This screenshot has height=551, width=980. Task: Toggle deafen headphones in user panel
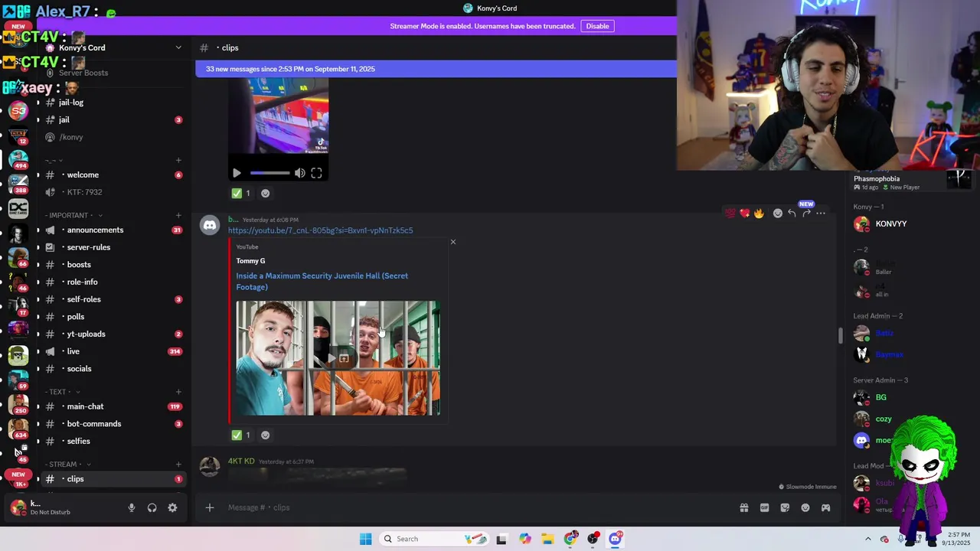(x=152, y=507)
